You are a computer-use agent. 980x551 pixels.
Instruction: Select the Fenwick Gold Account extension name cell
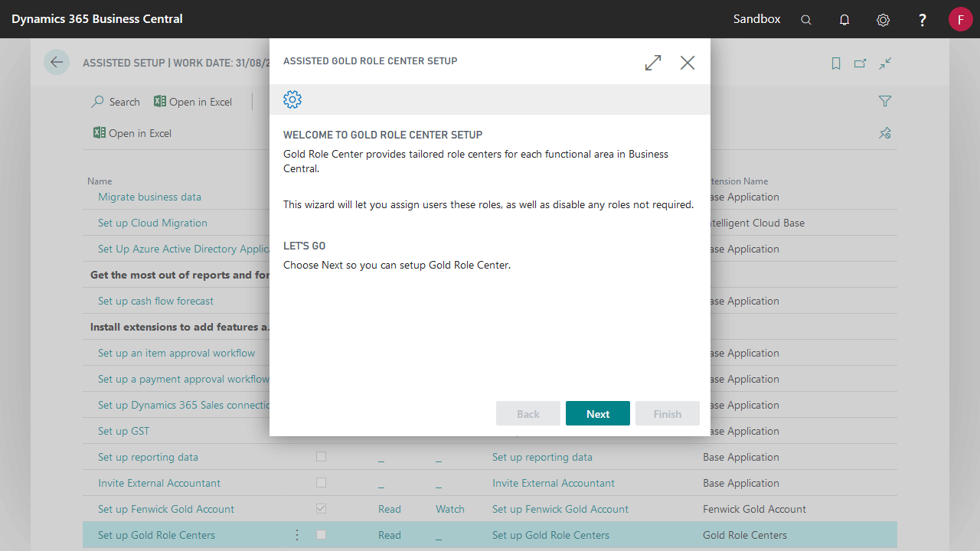[754, 509]
